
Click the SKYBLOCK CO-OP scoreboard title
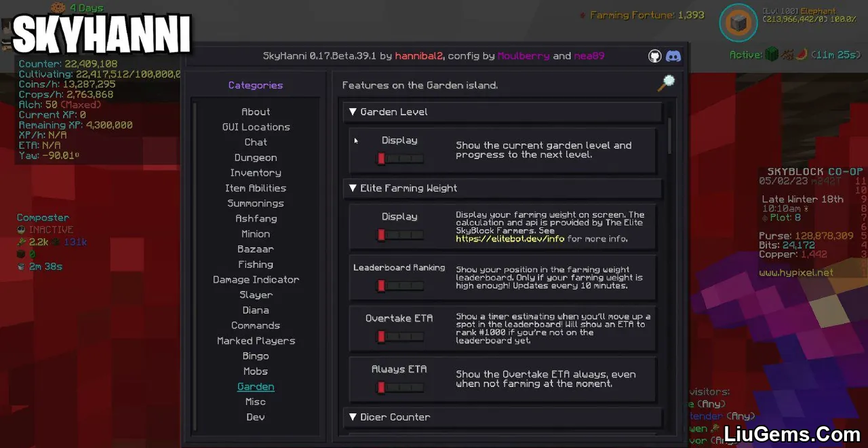coord(815,172)
